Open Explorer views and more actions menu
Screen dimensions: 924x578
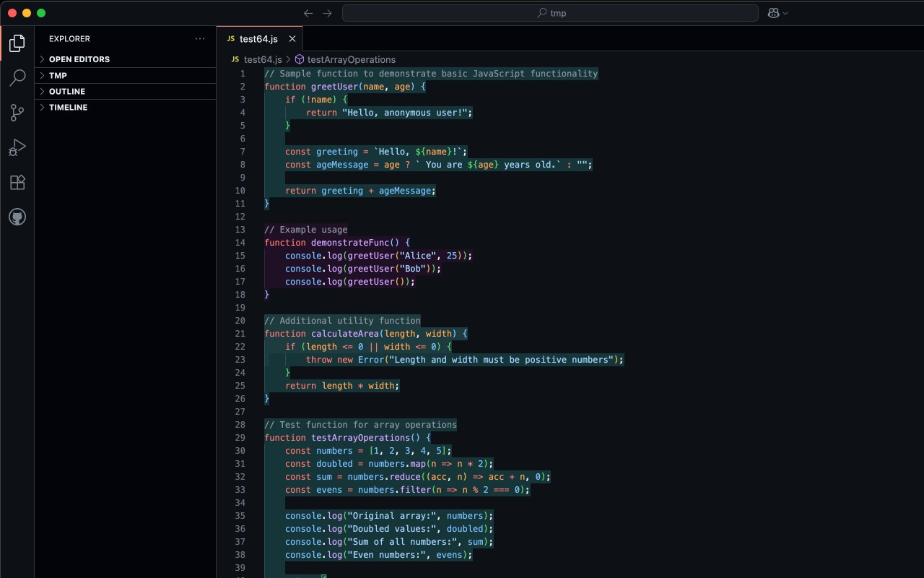[200, 39]
